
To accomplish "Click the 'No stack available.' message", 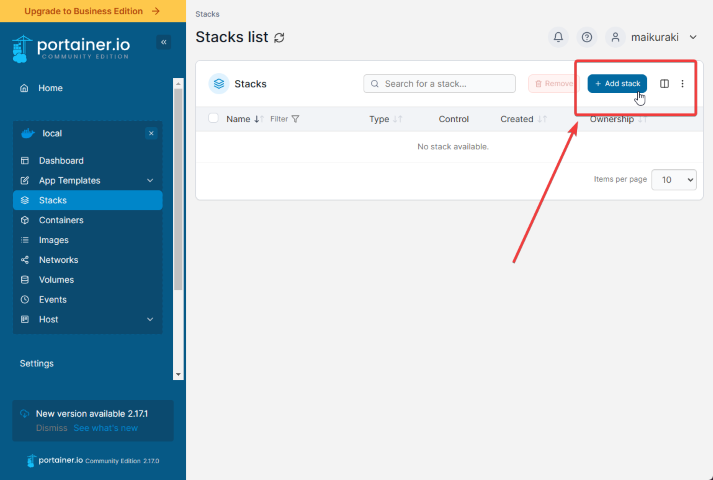I will point(453,147).
